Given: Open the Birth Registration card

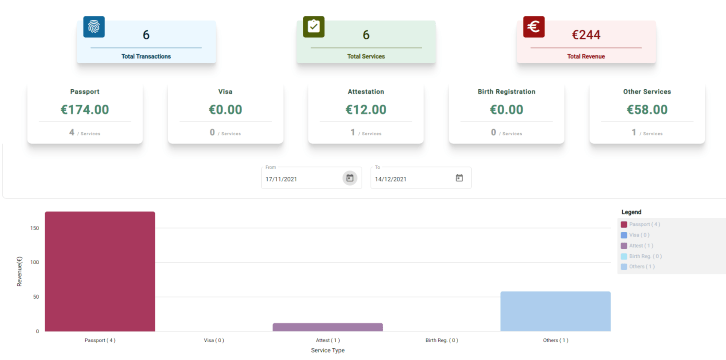Looking at the screenshot, I should coord(507,113).
